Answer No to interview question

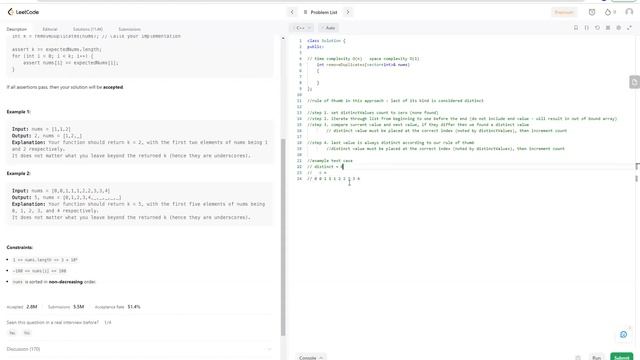[x=27, y=333]
